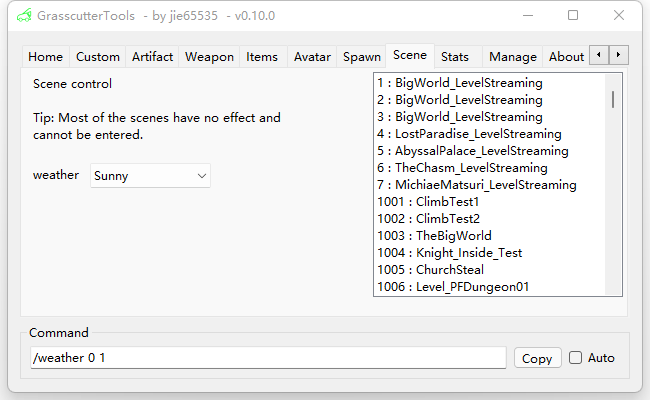
Task: Switch to the Artifact tab
Action: tap(152, 57)
